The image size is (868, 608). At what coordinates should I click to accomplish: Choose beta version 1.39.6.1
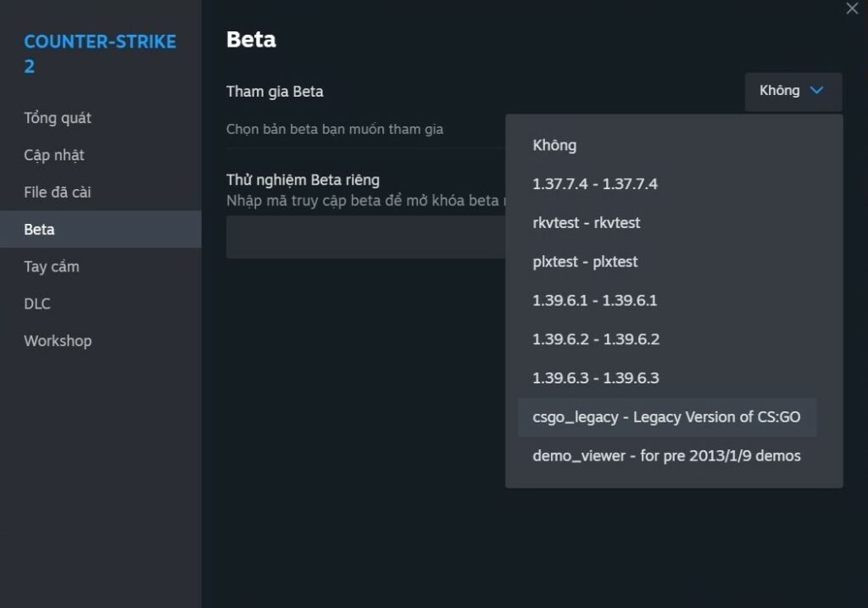coord(595,300)
